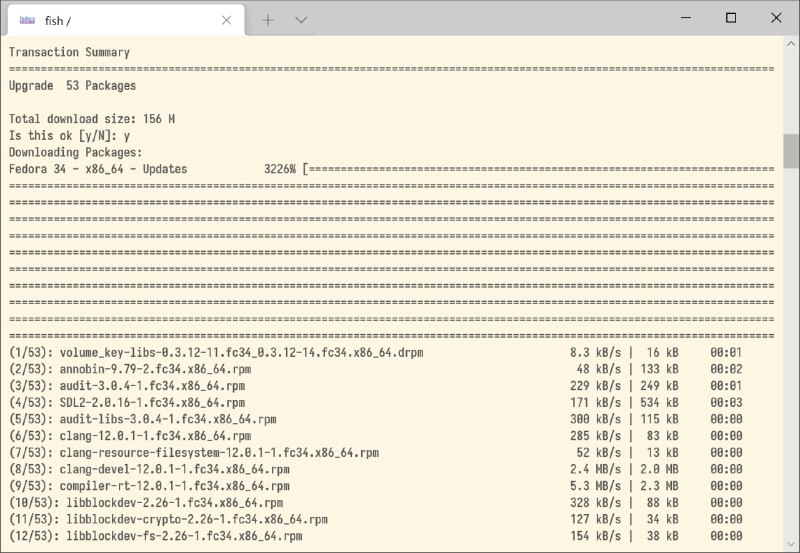Click the 00:03 elapsed time
Image resolution: width=800 pixels, height=553 pixels.
[726, 403]
